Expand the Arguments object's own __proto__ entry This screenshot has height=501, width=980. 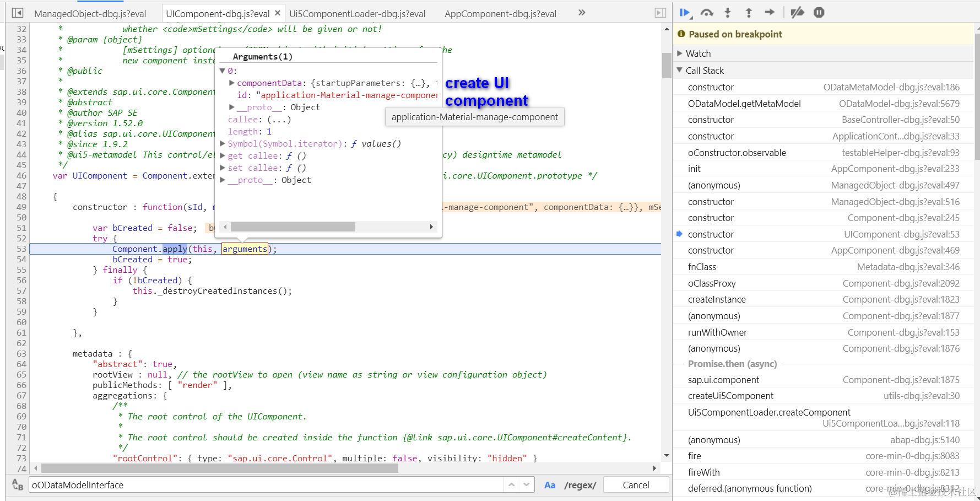[223, 180]
